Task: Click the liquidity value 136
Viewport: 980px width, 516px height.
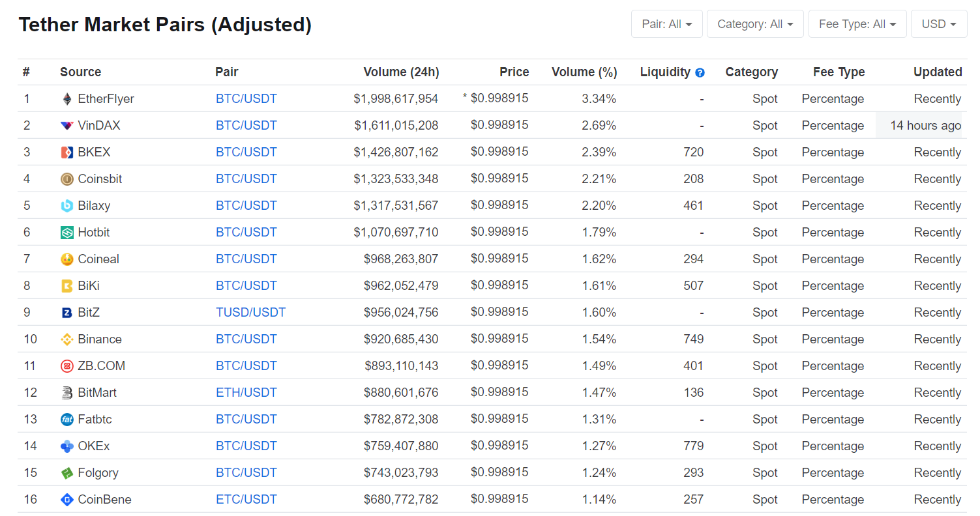Action: [x=694, y=393]
